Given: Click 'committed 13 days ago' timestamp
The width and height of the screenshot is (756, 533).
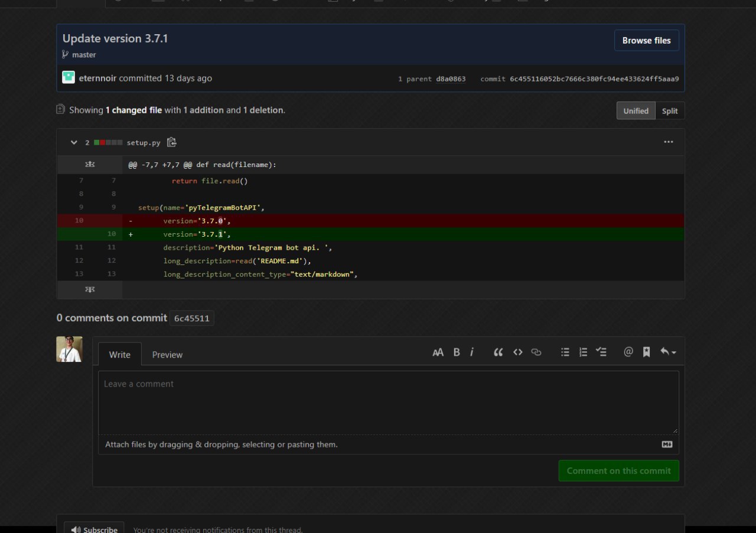Looking at the screenshot, I should tap(165, 78).
